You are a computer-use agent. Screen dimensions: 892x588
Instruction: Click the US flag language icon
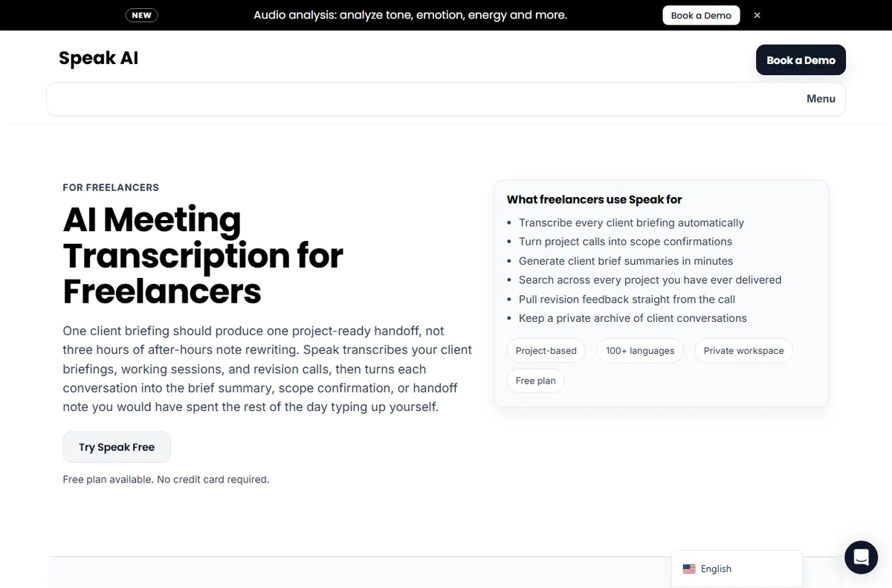tap(689, 569)
